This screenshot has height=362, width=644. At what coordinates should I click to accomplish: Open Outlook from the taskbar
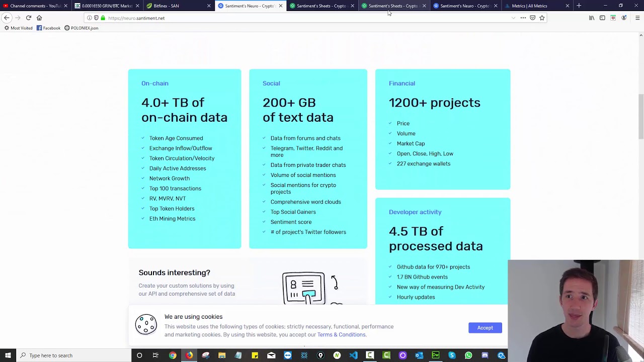pyautogui.click(x=419, y=355)
